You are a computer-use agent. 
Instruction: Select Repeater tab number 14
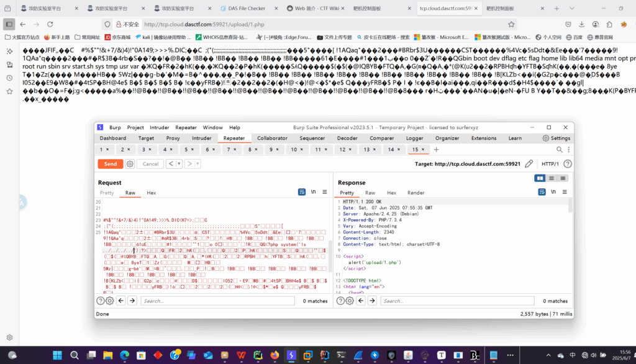coord(391,150)
